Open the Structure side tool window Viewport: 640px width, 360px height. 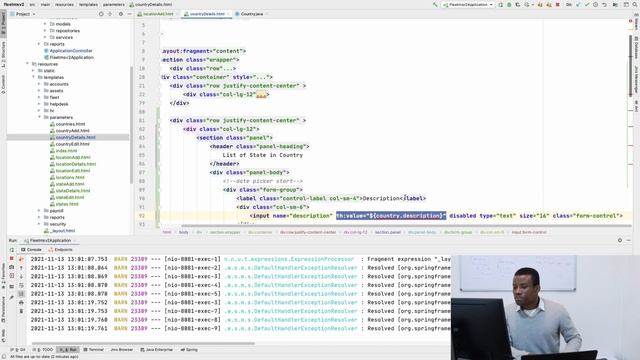point(3,54)
